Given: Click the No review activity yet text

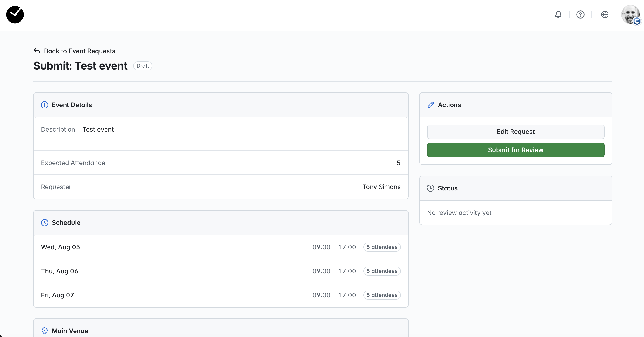Looking at the screenshot, I should [x=459, y=213].
